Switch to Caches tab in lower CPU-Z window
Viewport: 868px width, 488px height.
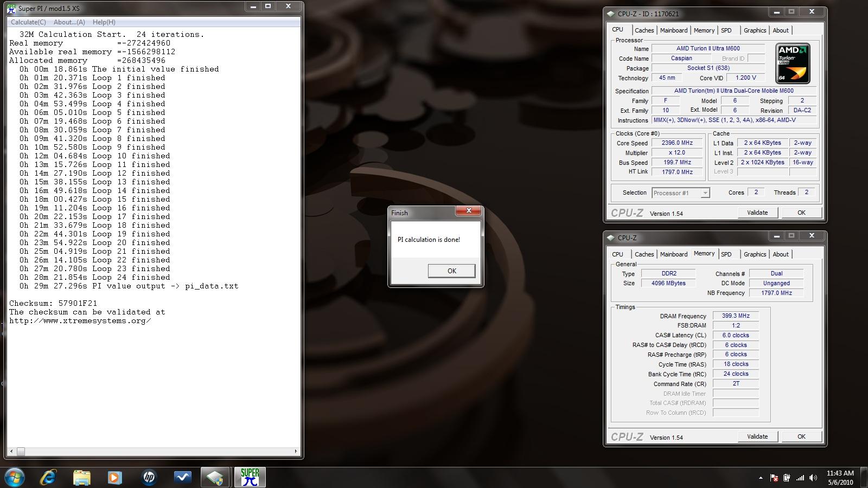click(x=644, y=254)
